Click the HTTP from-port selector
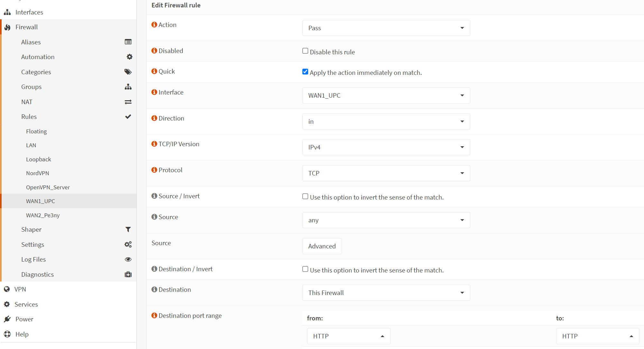This screenshot has width=644, height=349. [x=348, y=336]
